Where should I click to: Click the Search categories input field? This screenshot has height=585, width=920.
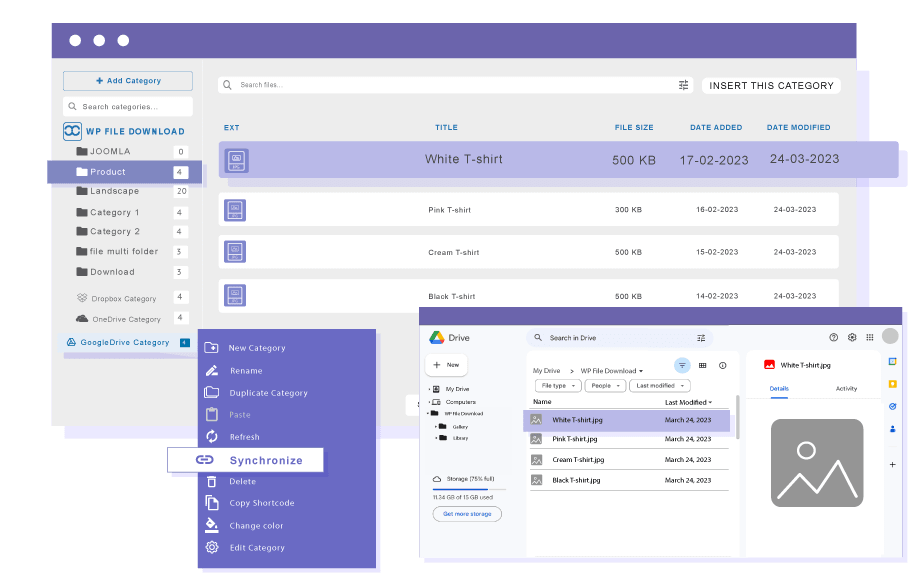[x=128, y=107]
